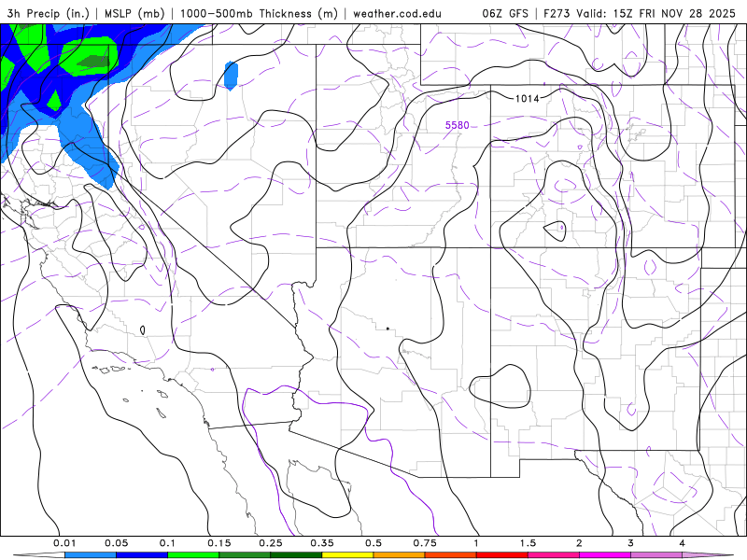Image resolution: width=747 pixels, height=560 pixels.
Task: Select the orange 0.5–0.75 colorbar segment
Action: point(400,555)
